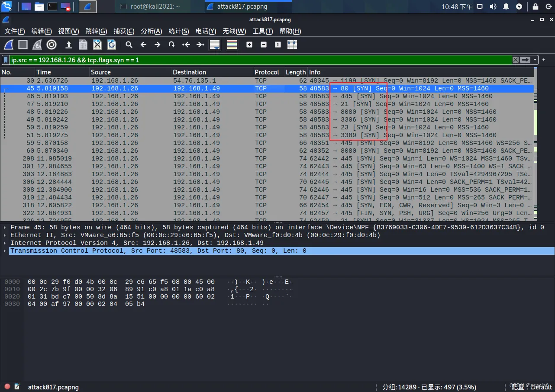Open the volume control in the system tray
This screenshot has width=555, height=392.
click(493, 6)
